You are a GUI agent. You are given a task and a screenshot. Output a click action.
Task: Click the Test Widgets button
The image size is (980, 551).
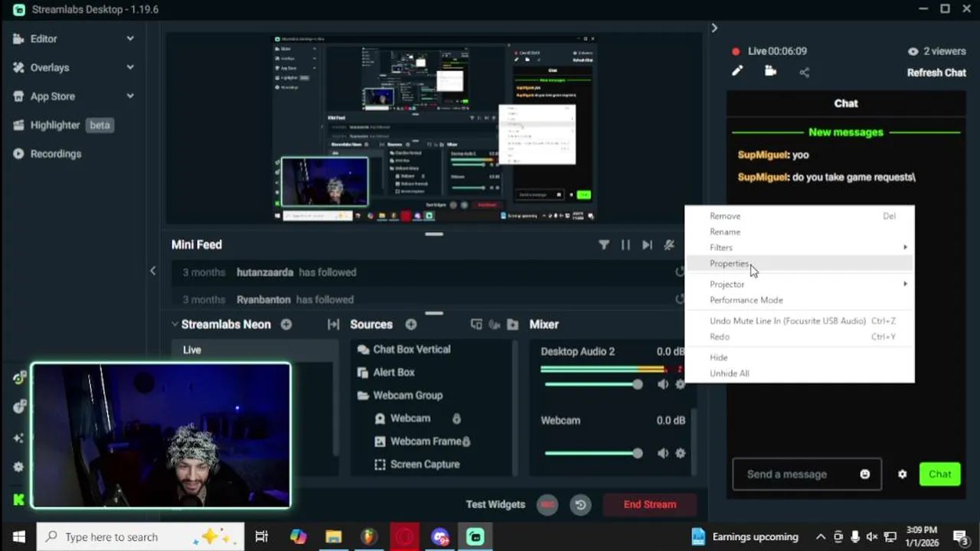tap(495, 504)
